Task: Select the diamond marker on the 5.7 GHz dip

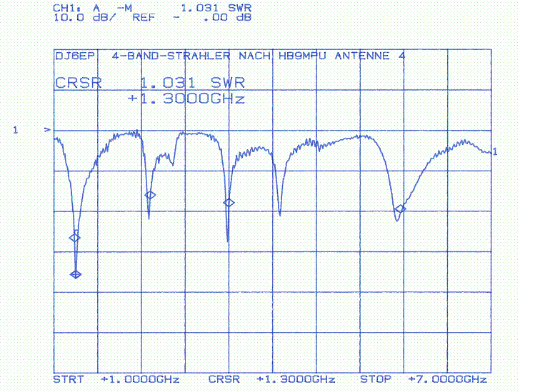Action: (x=401, y=208)
